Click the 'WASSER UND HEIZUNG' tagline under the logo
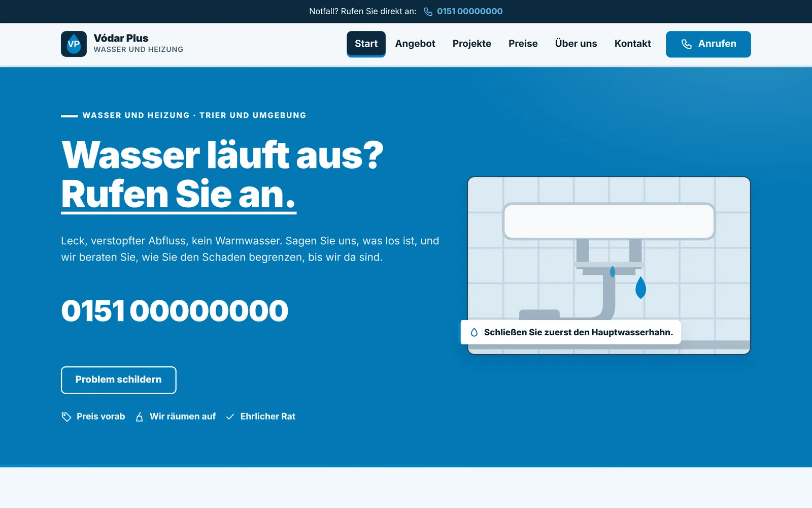This screenshot has height=508, width=812. [138, 49]
